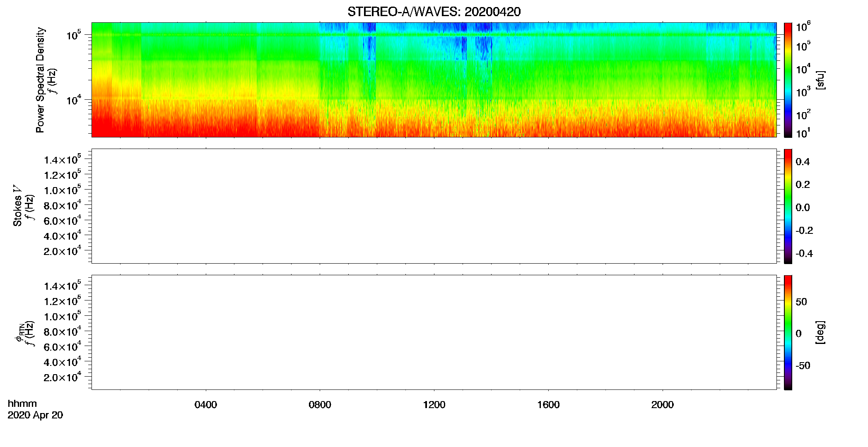Click the 10^4 frequency tick on top panel
This screenshot has height=447, width=868.
(73, 100)
